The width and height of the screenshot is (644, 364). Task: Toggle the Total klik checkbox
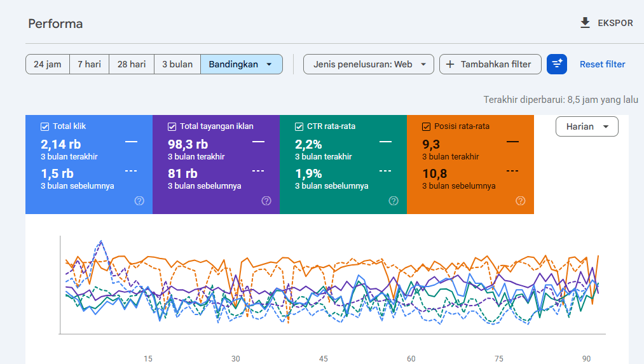click(x=45, y=127)
